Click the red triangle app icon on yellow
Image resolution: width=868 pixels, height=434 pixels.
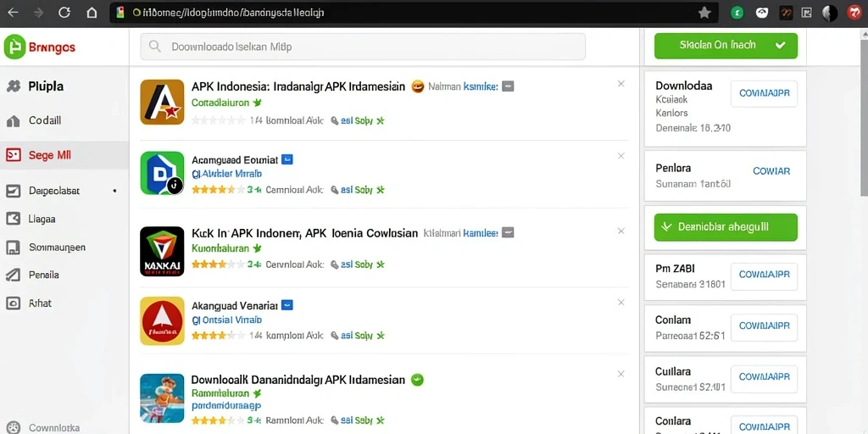[162, 321]
